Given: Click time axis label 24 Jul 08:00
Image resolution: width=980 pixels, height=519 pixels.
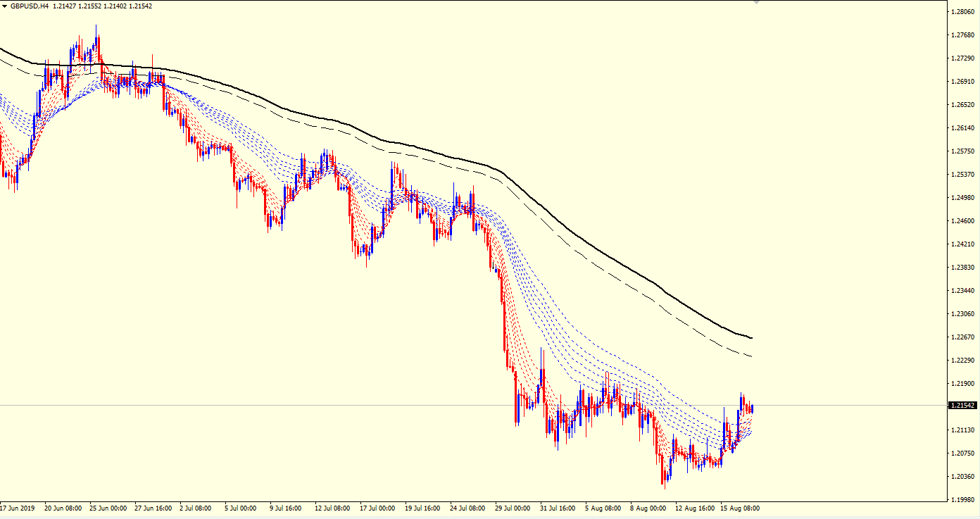Looking at the screenshot, I should coord(468,508).
